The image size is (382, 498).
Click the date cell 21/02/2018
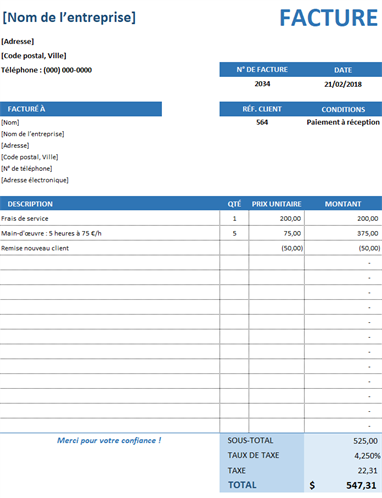(x=343, y=84)
